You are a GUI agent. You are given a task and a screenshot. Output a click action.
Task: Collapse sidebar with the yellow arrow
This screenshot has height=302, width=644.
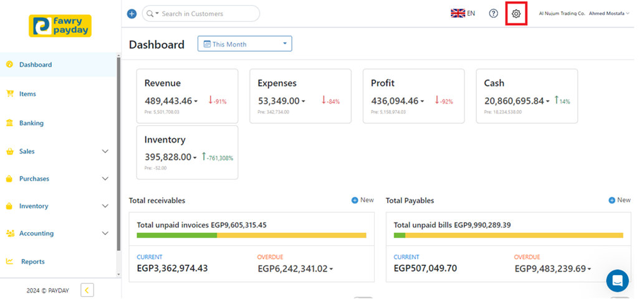(87, 290)
